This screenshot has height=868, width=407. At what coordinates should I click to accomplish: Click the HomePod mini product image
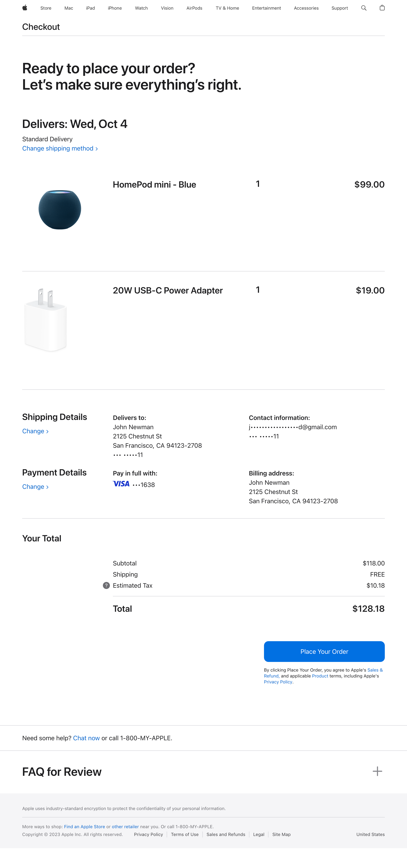(60, 210)
